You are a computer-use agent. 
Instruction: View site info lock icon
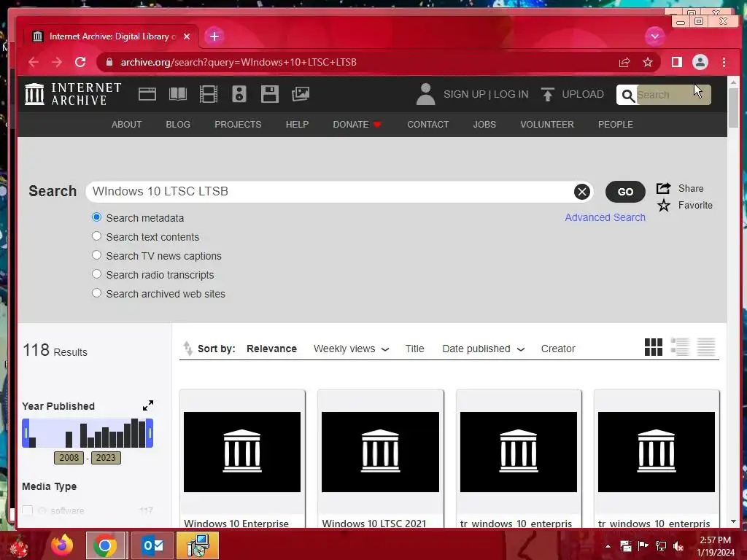(109, 62)
